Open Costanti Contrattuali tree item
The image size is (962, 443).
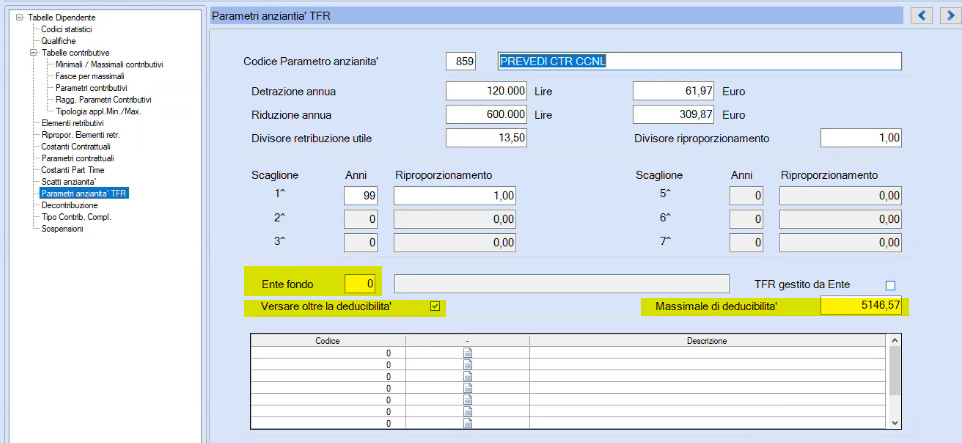[x=75, y=147]
